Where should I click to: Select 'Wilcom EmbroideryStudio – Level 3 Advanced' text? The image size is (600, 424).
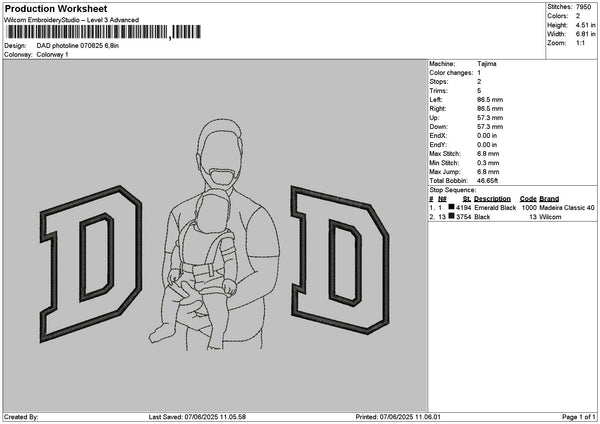click(x=72, y=20)
